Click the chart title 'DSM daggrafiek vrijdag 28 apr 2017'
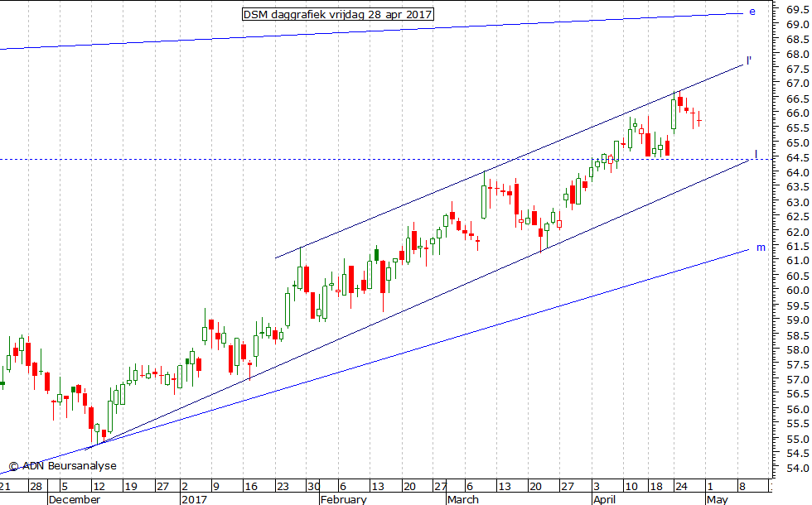 (338, 14)
